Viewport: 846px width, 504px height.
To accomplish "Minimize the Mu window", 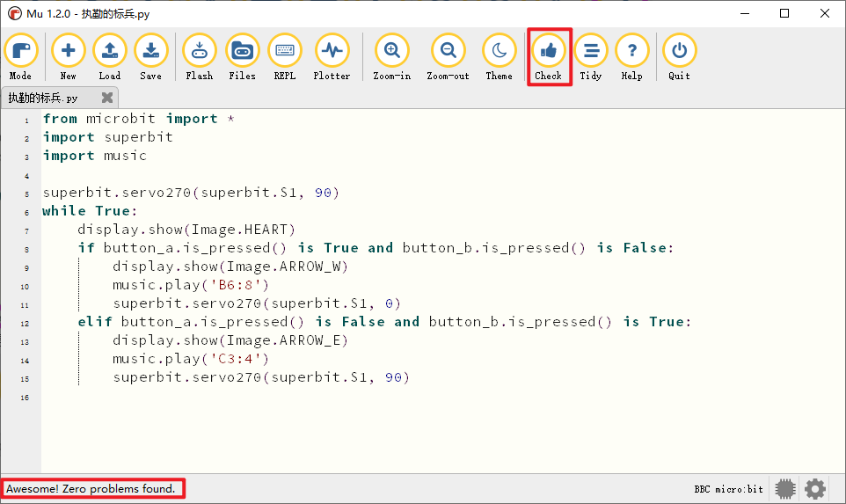I will point(745,13).
